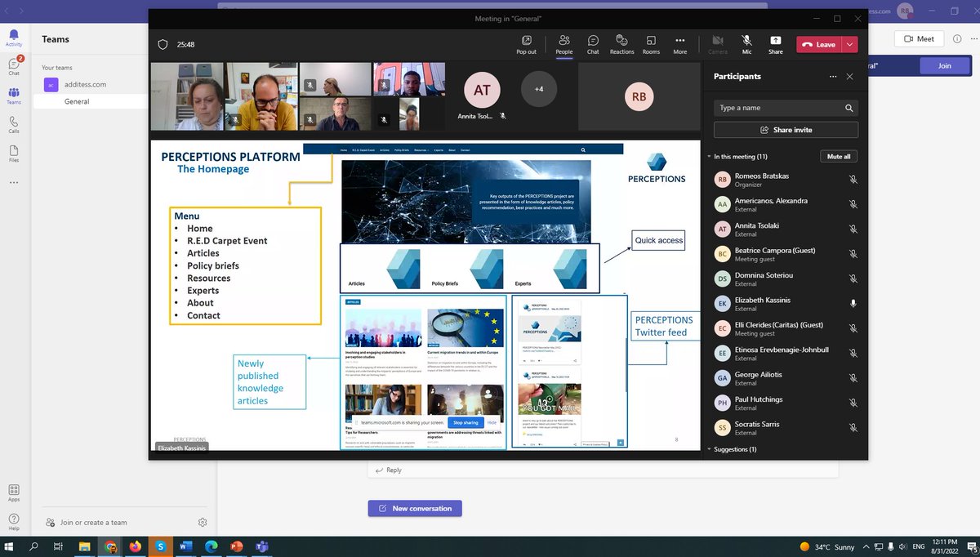Click the Share content button
The image size is (980, 557).
[x=775, y=44]
